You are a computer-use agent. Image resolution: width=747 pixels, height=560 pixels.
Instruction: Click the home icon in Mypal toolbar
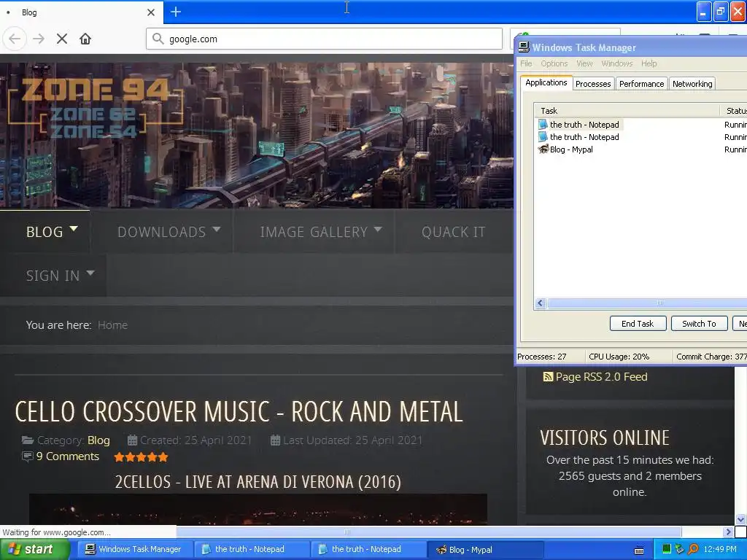[x=85, y=39]
